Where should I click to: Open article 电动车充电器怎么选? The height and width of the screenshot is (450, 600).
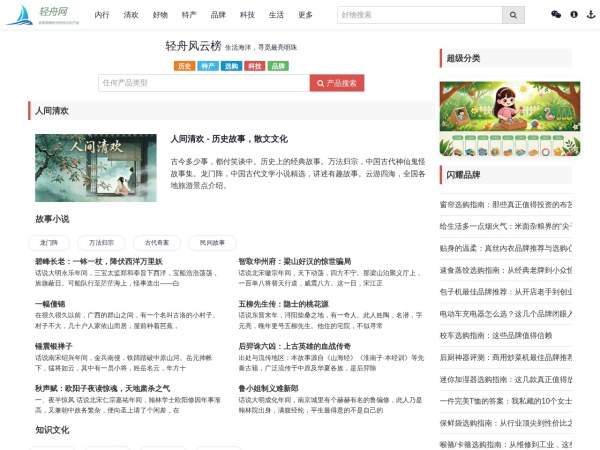click(506, 314)
